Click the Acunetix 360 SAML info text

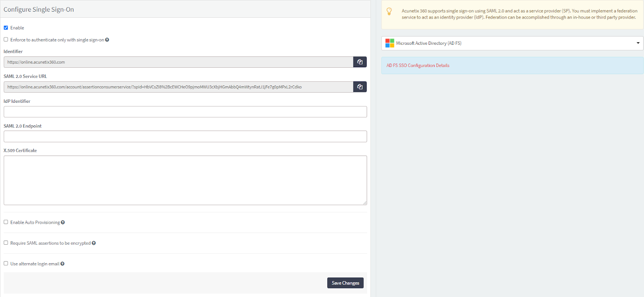[x=519, y=14]
